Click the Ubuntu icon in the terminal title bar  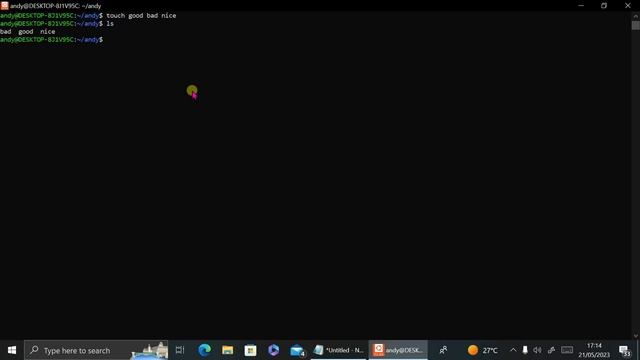(4, 5)
